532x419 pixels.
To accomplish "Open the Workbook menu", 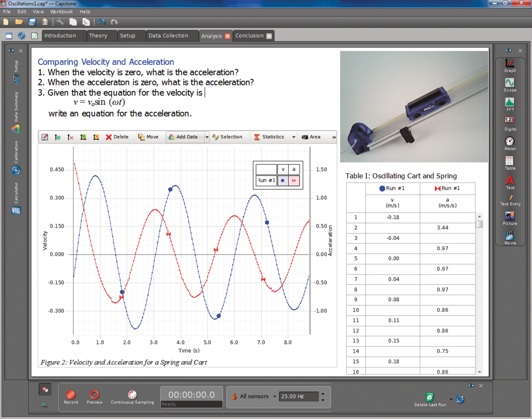I will pos(61,12).
